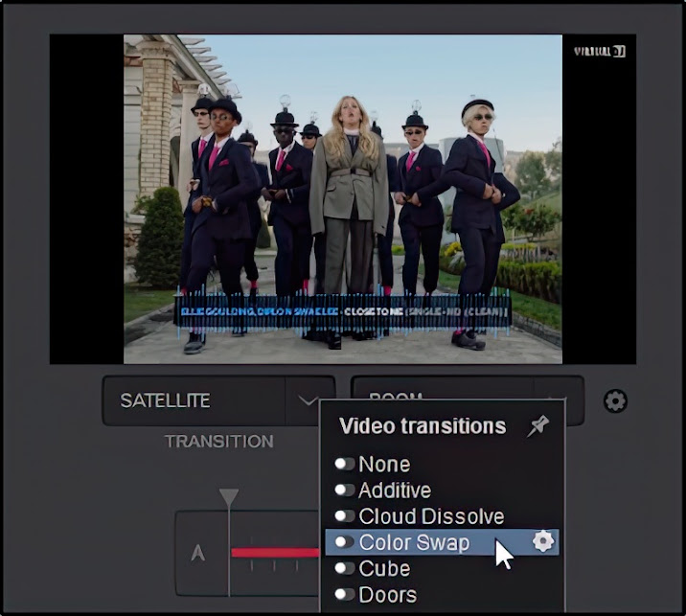Image resolution: width=686 pixels, height=616 pixels.
Task: Expand the SATELLITE transition dropdown arrow
Action: 309,399
